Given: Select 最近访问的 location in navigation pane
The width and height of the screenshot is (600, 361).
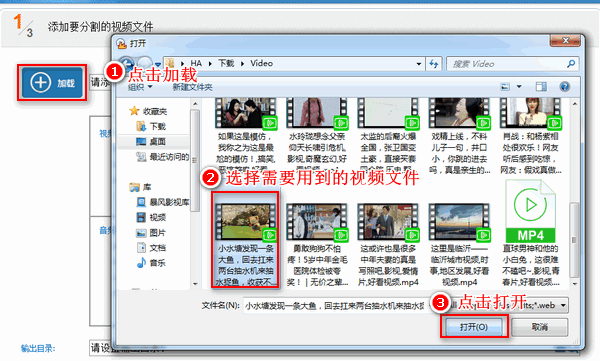Looking at the screenshot, I should click(x=169, y=157).
